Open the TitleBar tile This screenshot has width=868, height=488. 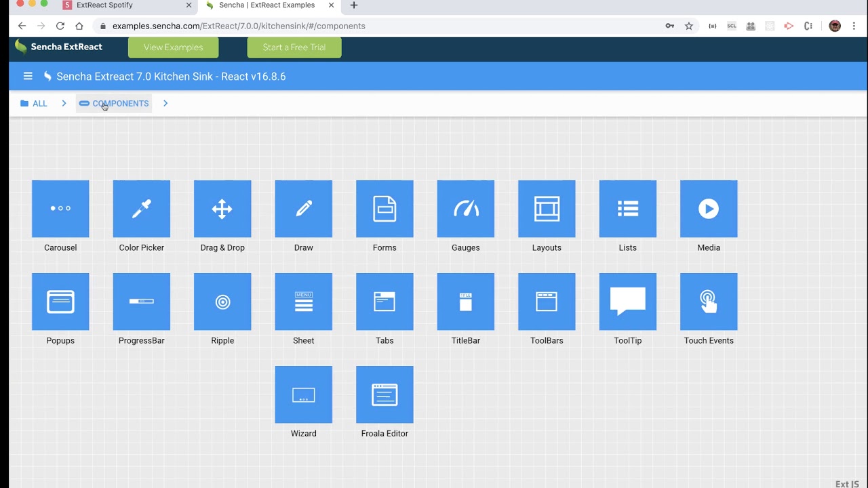(x=465, y=302)
